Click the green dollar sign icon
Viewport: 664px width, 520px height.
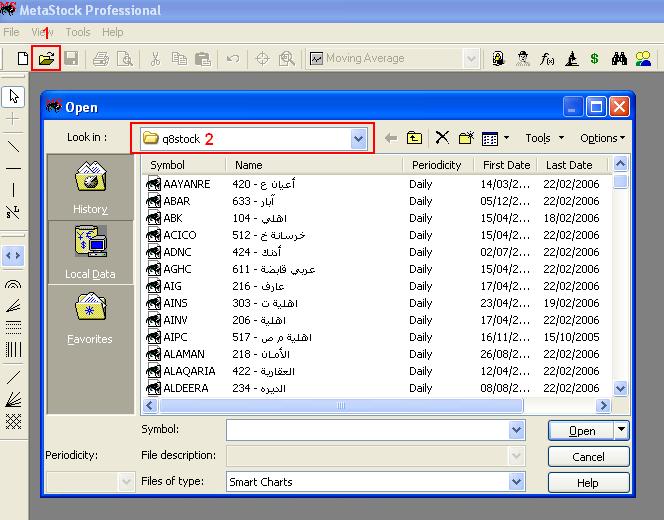pos(595,58)
